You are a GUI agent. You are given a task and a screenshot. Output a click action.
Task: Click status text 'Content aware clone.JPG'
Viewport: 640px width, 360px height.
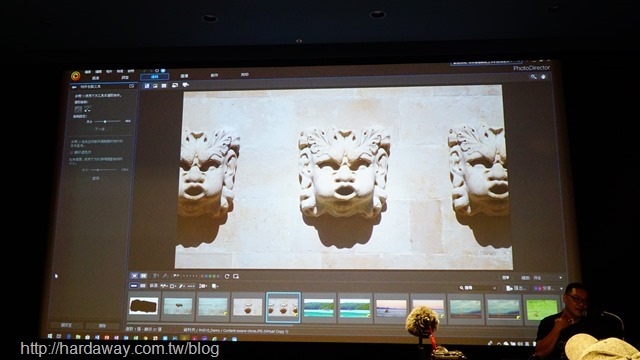(243, 331)
